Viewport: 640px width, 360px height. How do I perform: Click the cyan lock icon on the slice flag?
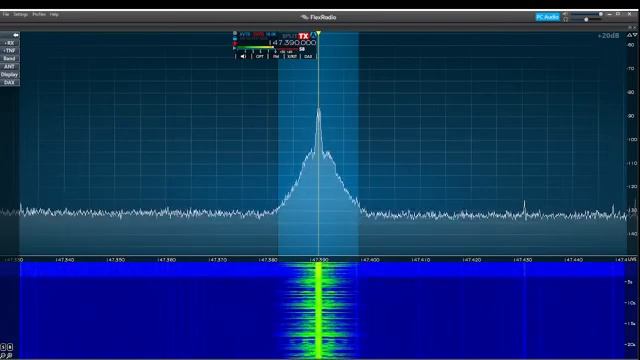[235, 38]
